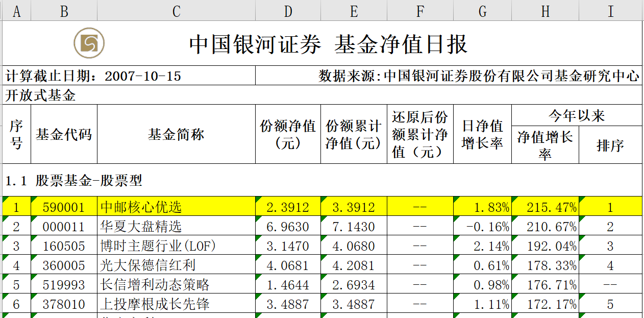644x318 pixels.
Task: Select fund code cell 590001
Action: [x=64, y=207]
